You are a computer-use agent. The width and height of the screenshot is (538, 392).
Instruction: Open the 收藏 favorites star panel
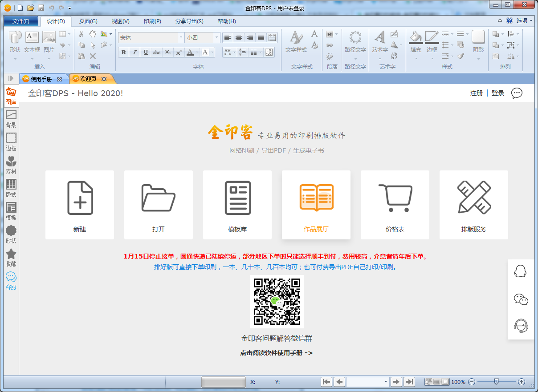tap(11, 258)
